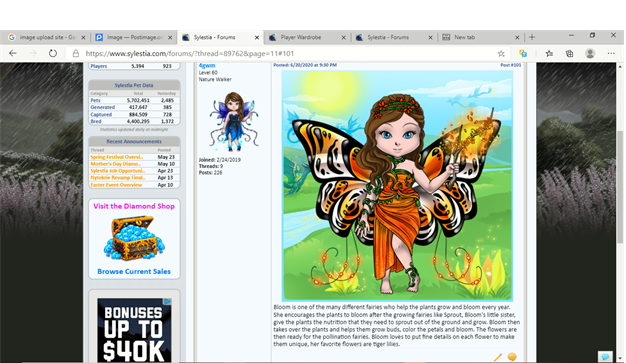
Task: Open the translate extension icon
Action: (x=523, y=53)
